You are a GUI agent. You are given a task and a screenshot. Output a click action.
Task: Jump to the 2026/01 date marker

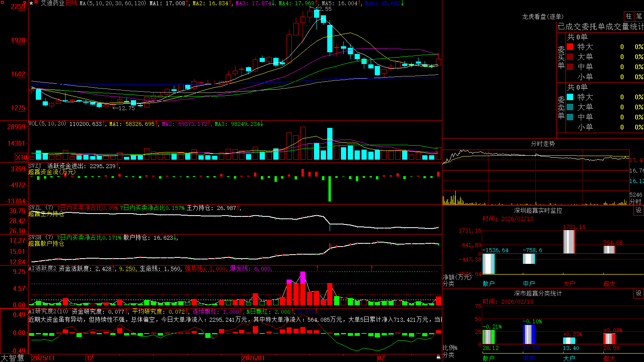[x=253, y=358]
